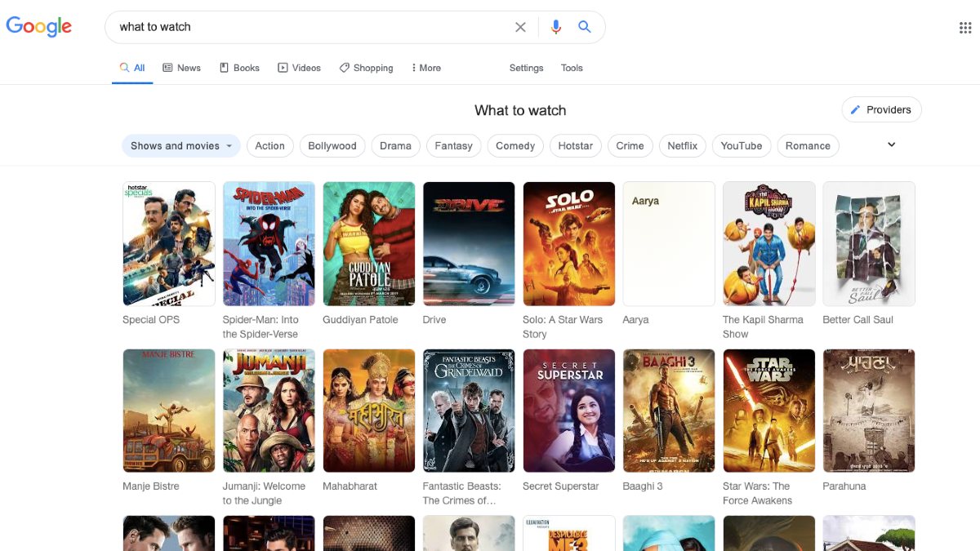Switch to the Books tab
The width and height of the screenshot is (980, 551).
tap(239, 67)
